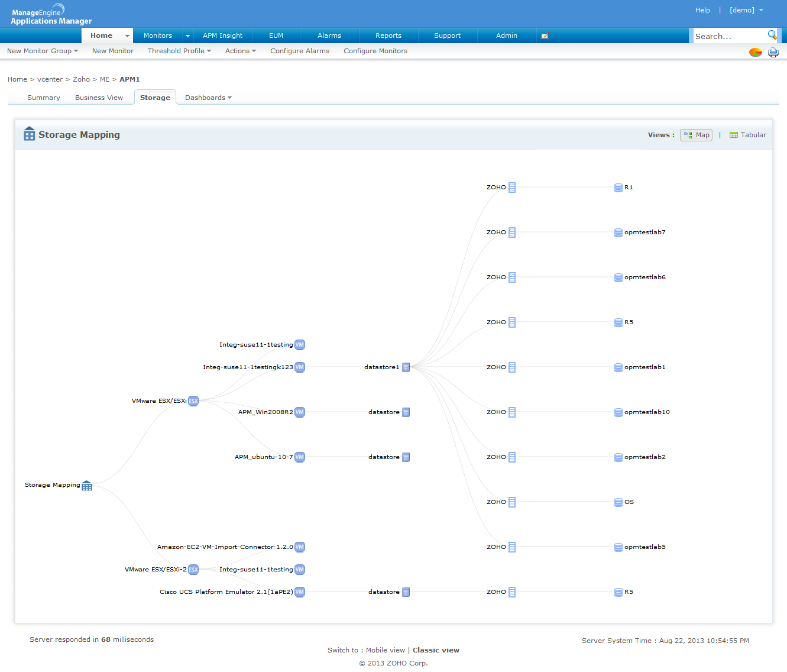Screen dimensions: 787x672
Task: Click the Home breadcrumb link
Action: [x=17, y=79]
